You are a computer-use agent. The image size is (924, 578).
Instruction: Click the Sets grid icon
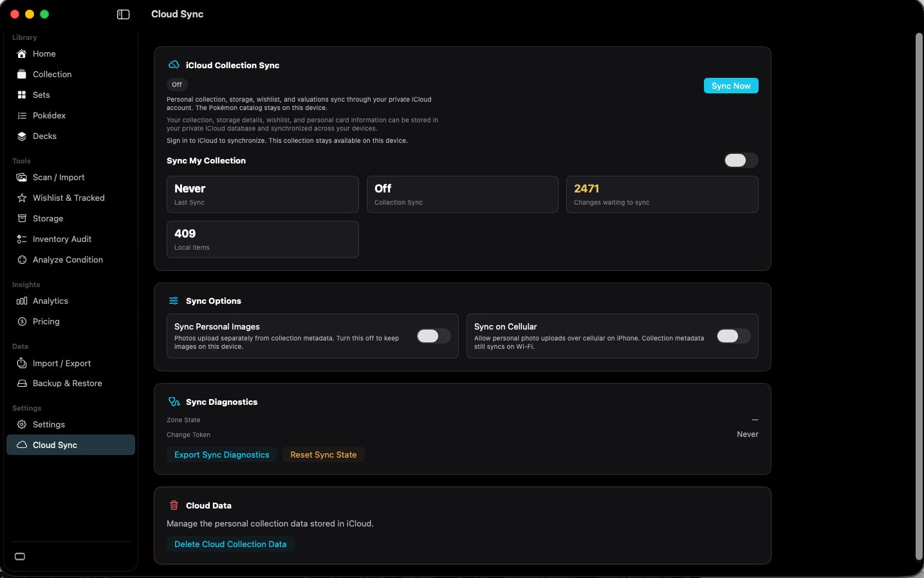tap(22, 95)
